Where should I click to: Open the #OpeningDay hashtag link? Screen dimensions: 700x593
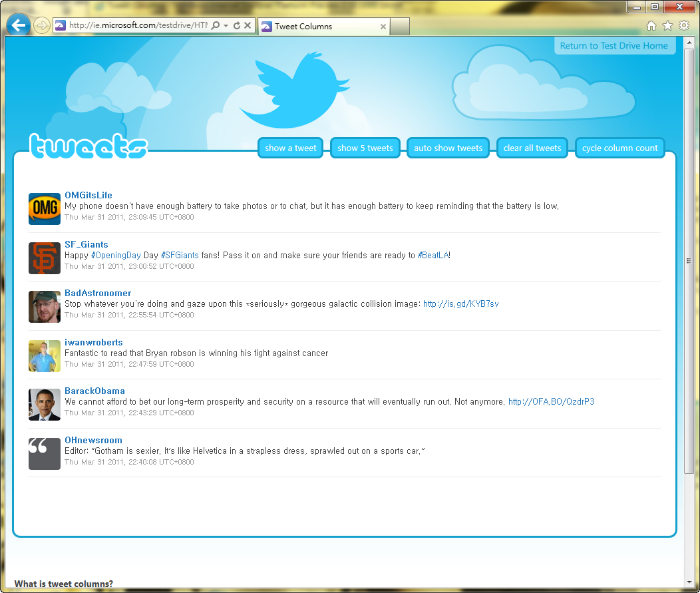[x=116, y=256]
